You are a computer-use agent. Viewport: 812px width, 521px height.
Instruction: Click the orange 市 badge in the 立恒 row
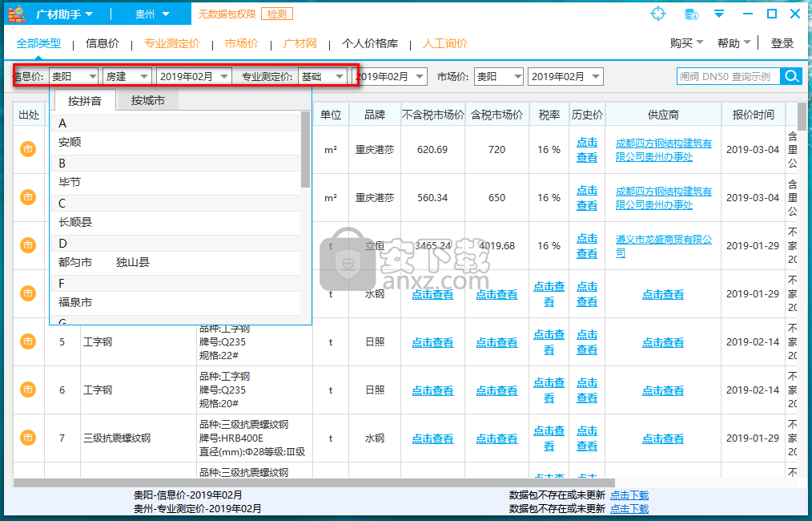28,244
